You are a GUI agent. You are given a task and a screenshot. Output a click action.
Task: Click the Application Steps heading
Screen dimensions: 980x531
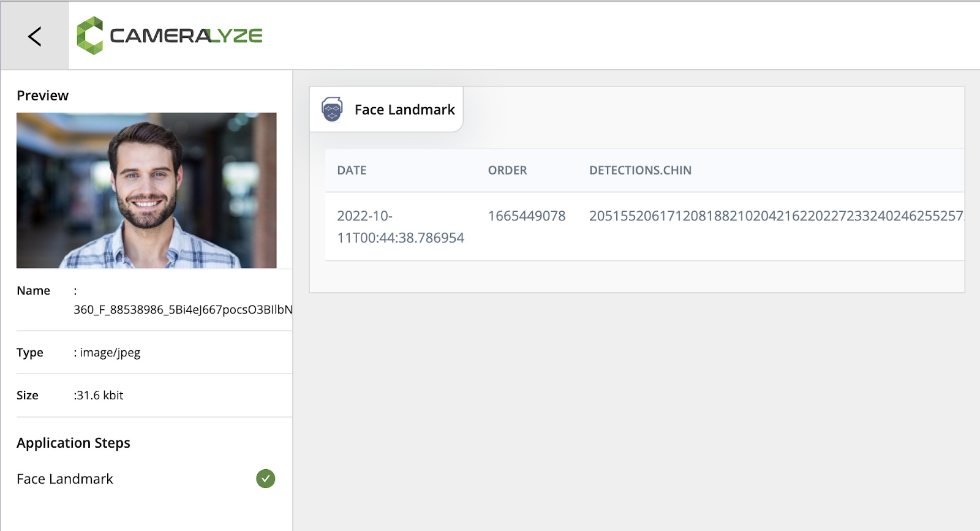click(73, 443)
